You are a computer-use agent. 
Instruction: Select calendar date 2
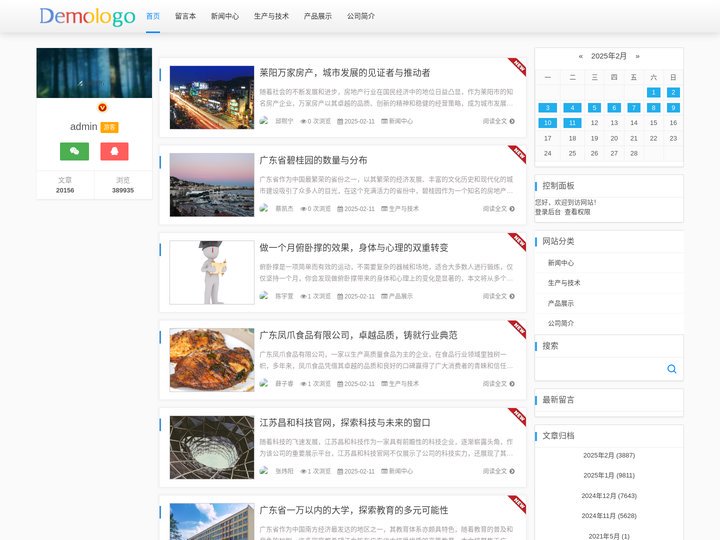673,92
